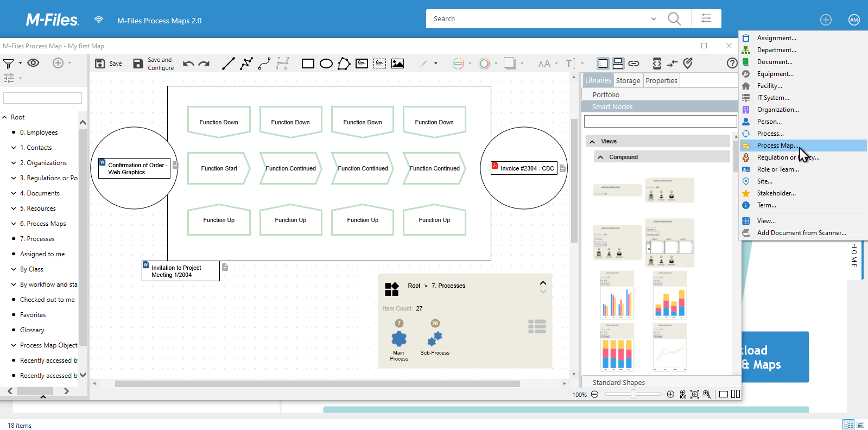Select the polygon shape tool
This screenshot has width=868, height=430.
pos(344,64)
